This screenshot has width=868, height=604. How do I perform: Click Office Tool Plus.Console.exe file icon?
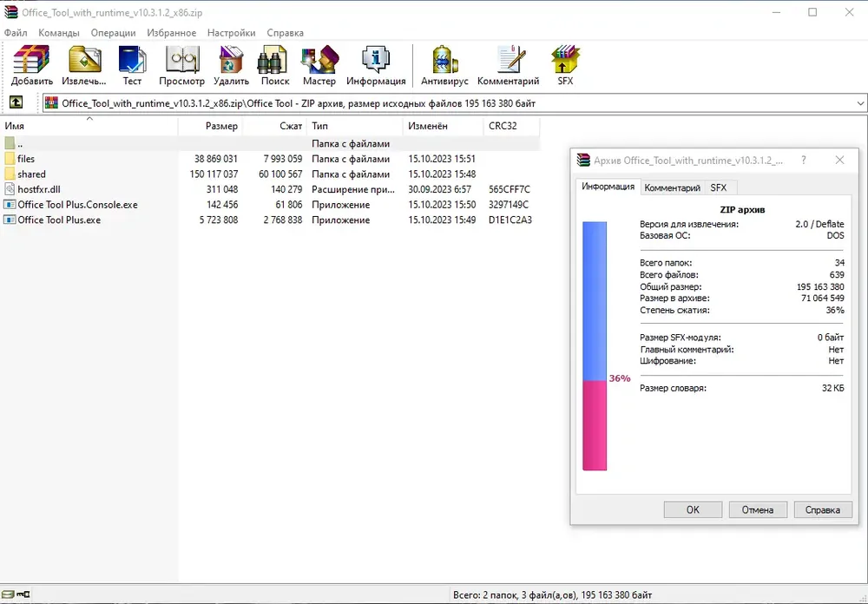tap(10, 204)
